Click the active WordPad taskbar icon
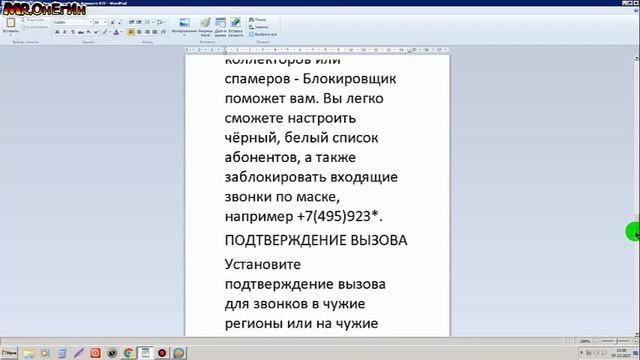640x360 pixels. pos(145,353)
